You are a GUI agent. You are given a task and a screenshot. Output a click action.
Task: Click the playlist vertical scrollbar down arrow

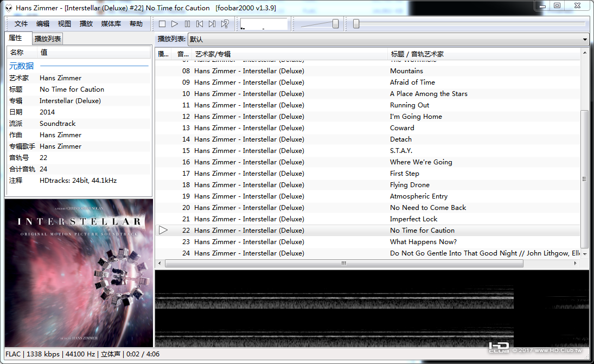pos(585,254)
